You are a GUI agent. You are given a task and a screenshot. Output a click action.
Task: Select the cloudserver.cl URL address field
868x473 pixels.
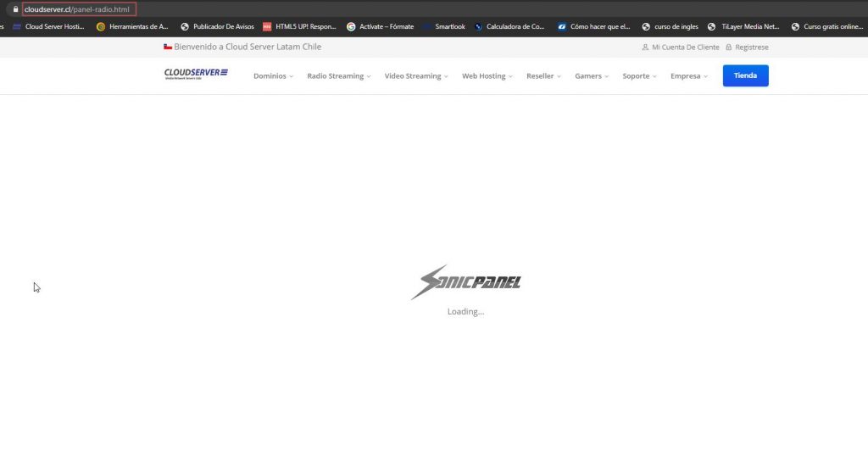click(79, 8)
